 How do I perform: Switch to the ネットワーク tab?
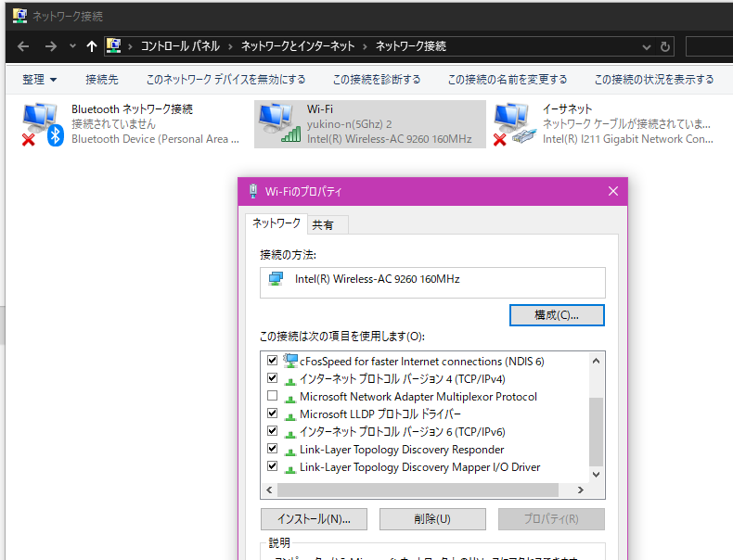[276, 223]
